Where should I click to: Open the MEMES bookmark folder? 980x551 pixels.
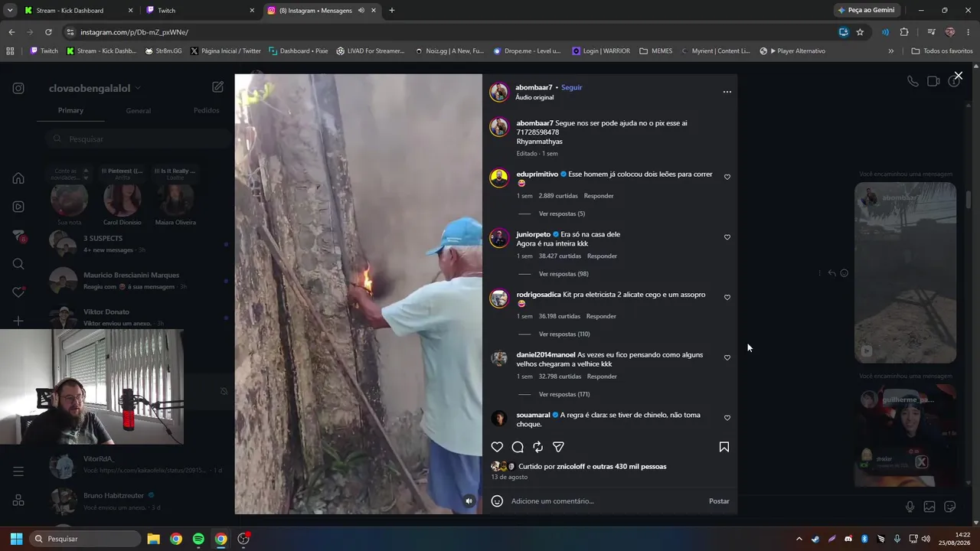(656, 51)
